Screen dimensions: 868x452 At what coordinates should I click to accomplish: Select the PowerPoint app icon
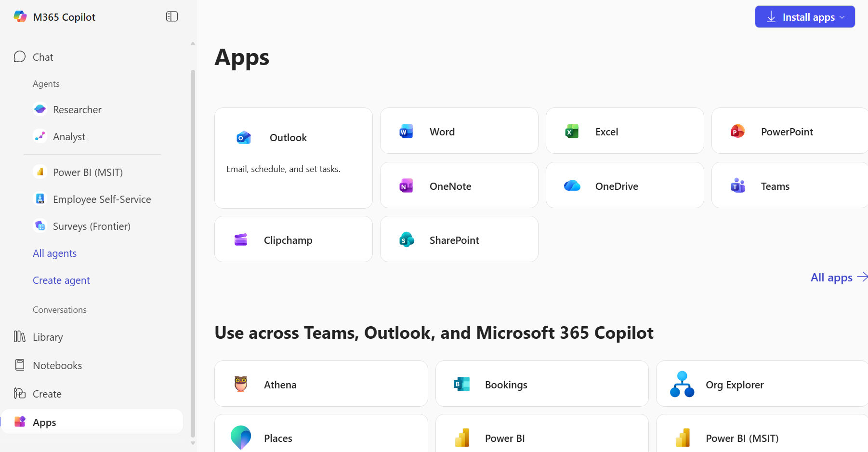tap(789, 131)
